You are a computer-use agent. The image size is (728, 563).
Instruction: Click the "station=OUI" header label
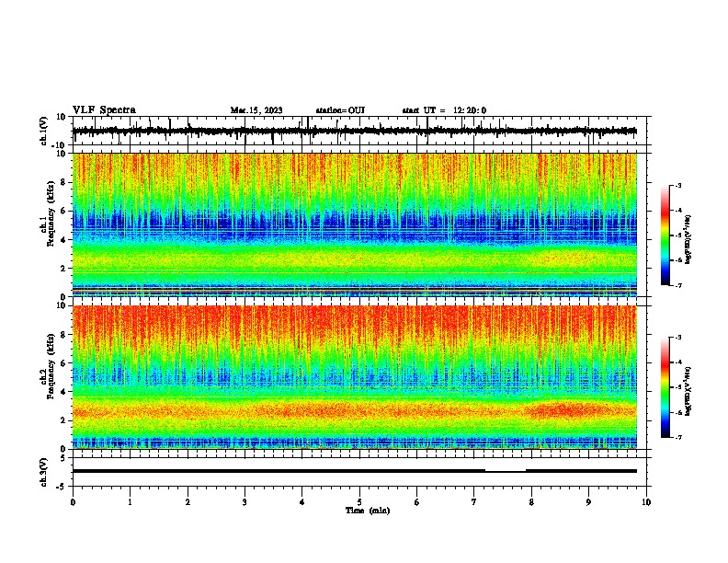[340, 110]
